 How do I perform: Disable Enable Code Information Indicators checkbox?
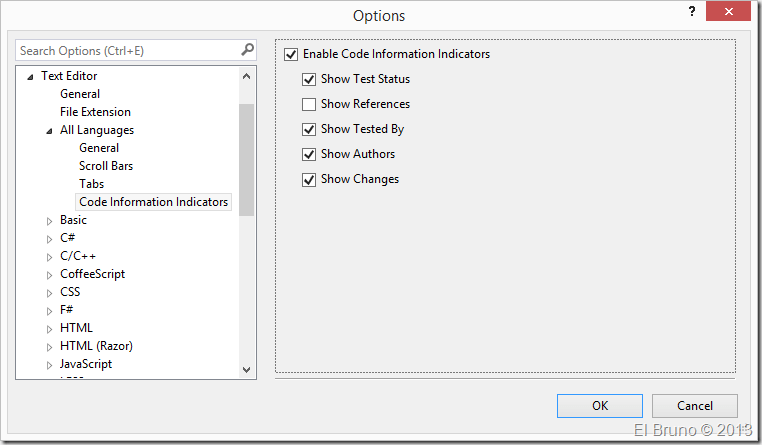pos(292,54)
